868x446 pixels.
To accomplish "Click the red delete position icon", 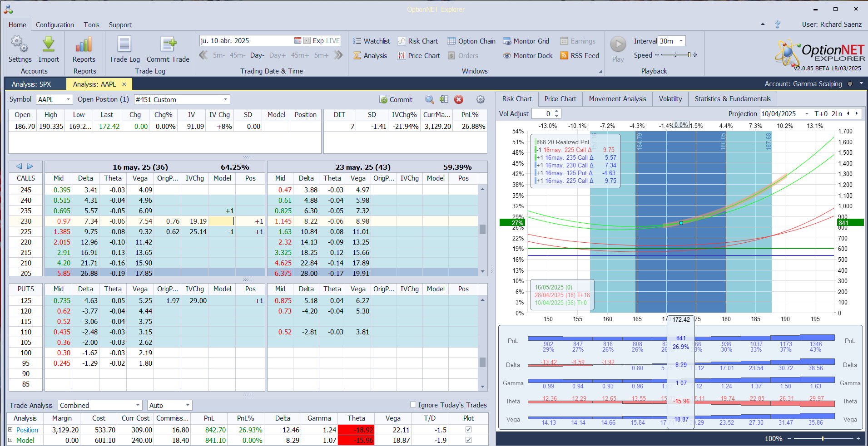I will (459, 99).
